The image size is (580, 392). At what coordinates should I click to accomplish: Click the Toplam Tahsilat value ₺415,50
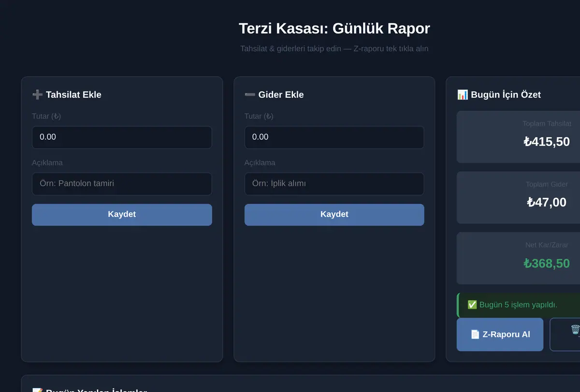[547, 142]
